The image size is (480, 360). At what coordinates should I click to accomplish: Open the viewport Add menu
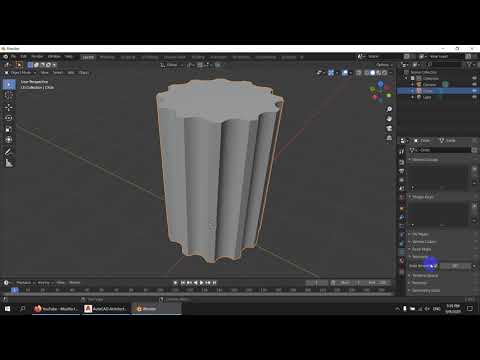71,73
